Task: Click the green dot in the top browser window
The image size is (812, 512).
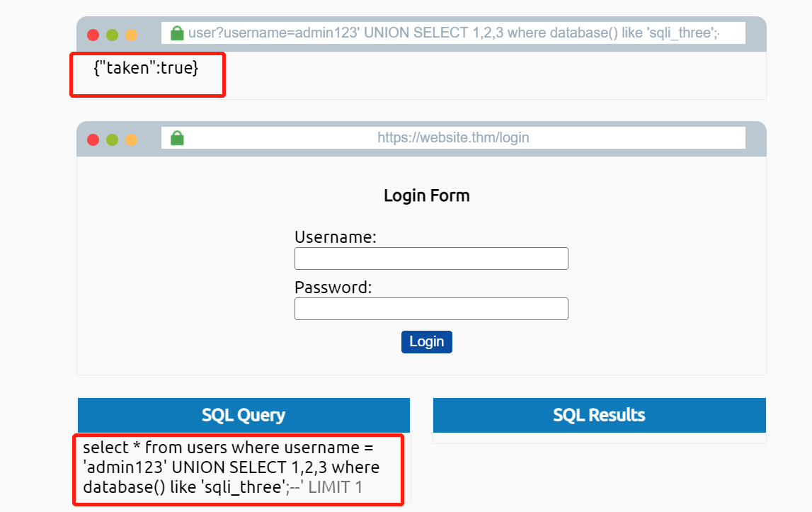Action: [112, 35]
